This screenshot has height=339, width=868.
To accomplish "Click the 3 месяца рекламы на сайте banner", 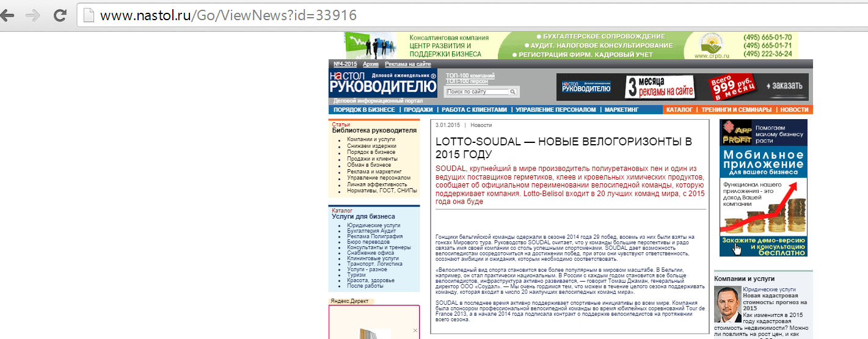I will coord(682,87).
